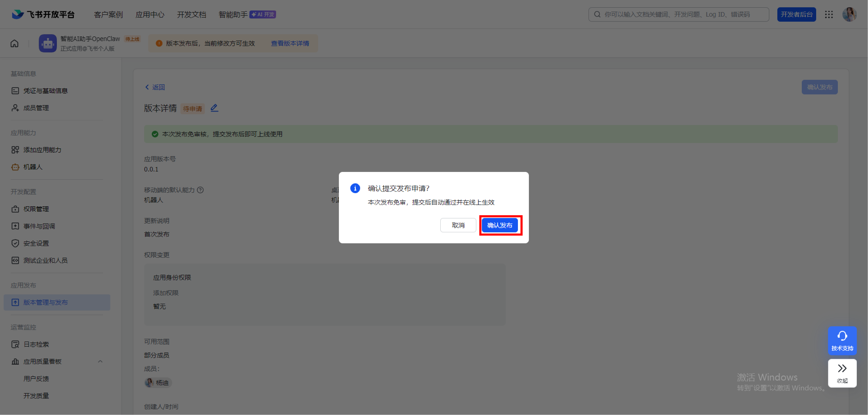Open 技术支持 headset support widget

click(842, 341)
